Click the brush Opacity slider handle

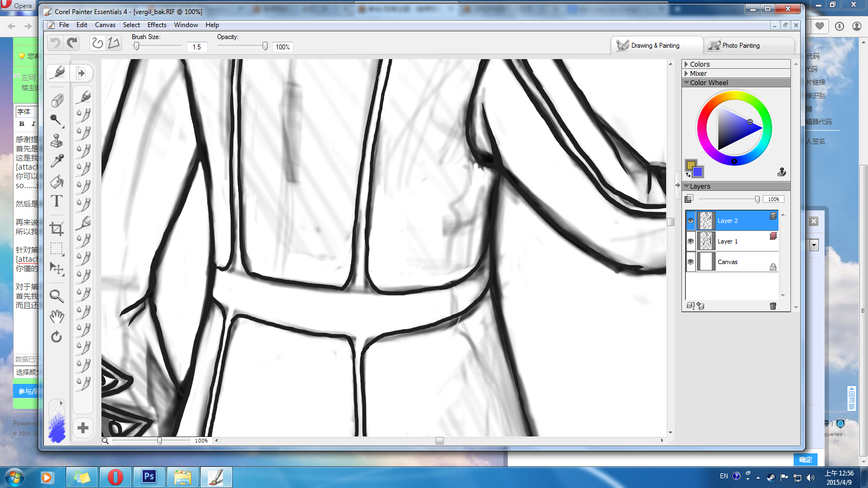click(265, 47)
